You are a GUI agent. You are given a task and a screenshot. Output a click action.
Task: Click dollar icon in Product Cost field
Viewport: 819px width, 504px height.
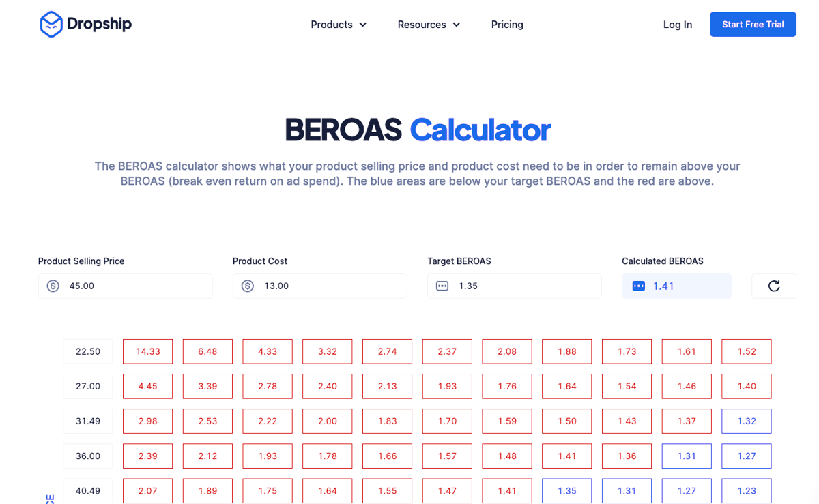click(x=248, y=286)
